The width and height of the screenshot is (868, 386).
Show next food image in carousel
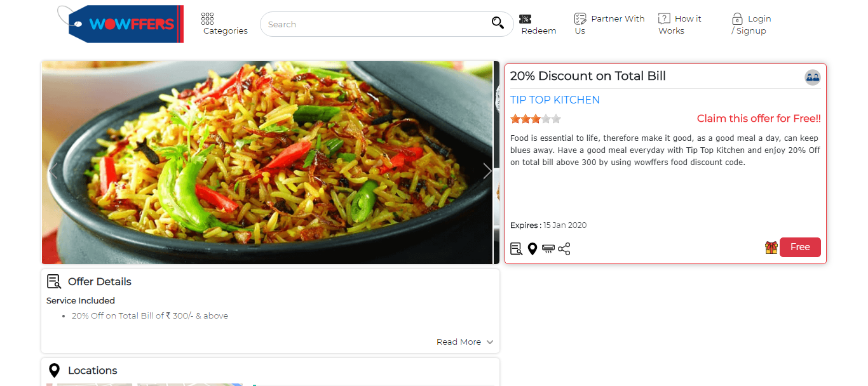coord(487,170)
